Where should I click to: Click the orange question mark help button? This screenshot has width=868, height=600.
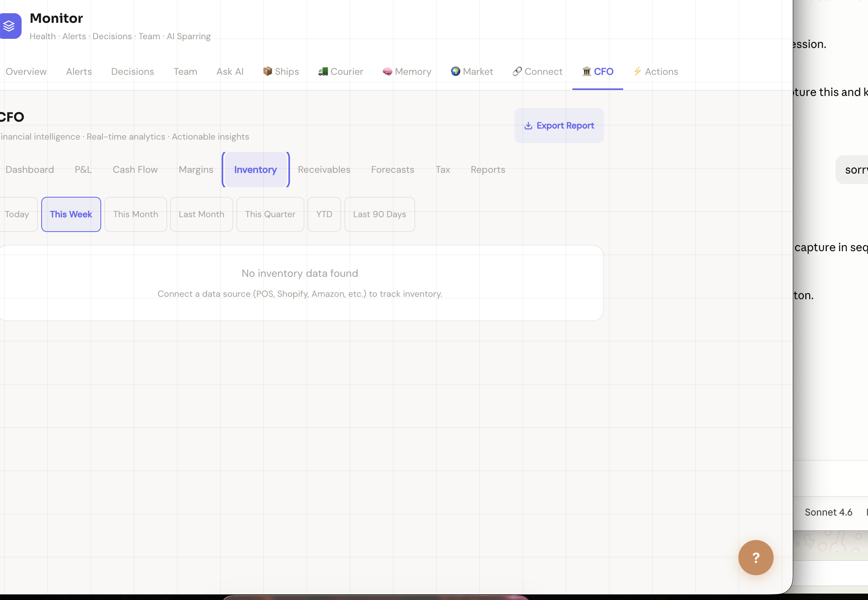tap(756, 557)
